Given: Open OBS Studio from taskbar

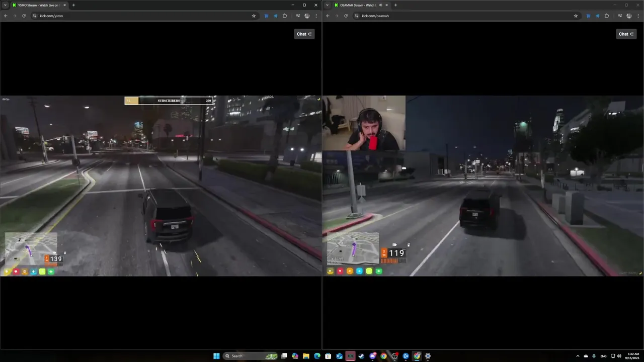Looking at the screenshot, I should click(394, 356).
